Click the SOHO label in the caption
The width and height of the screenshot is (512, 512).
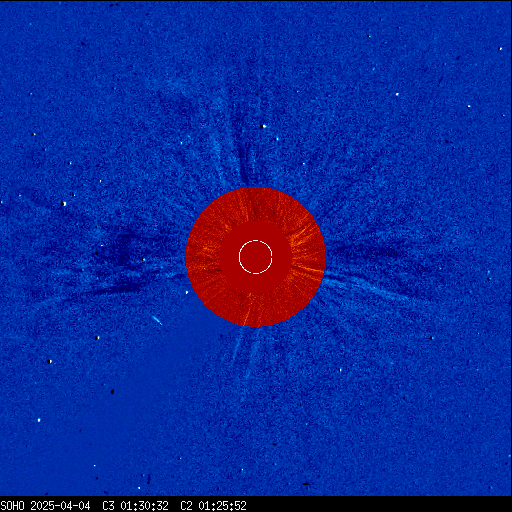pyautogui.click(x=12, y=506)
